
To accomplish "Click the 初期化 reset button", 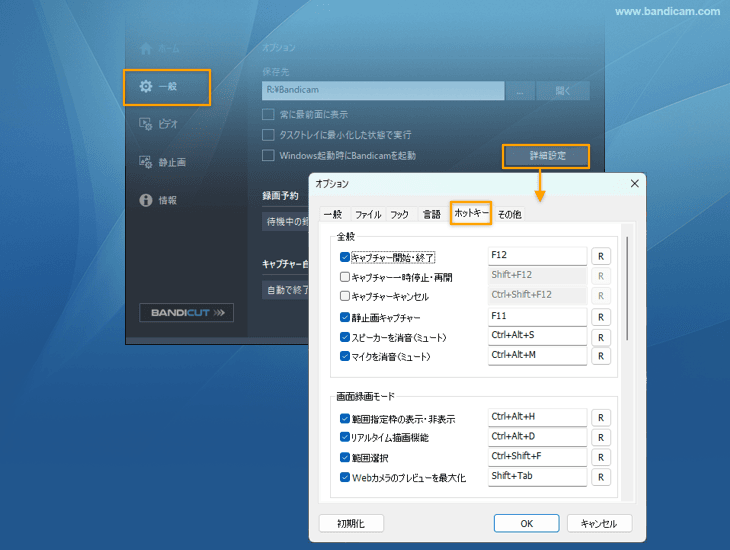I will [x=351, y=523].
